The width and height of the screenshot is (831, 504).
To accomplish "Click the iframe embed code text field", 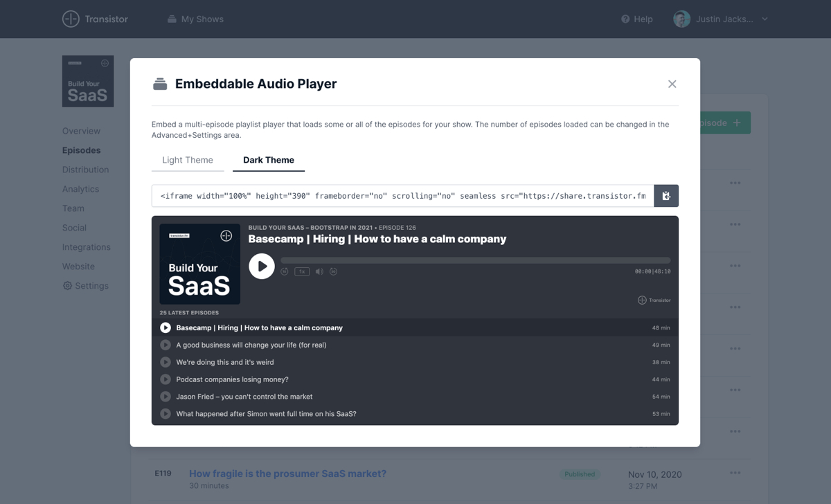I will click(x=403, y=196).
